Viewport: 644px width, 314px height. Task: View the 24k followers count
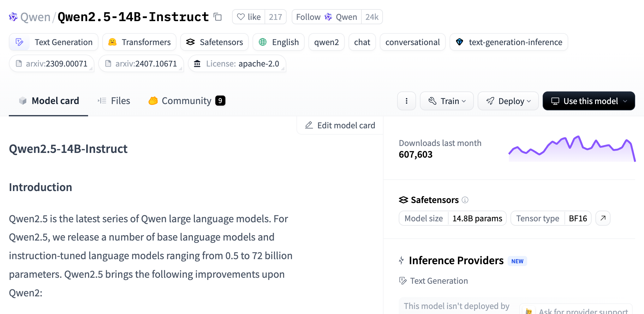click(x=372, y=17)
